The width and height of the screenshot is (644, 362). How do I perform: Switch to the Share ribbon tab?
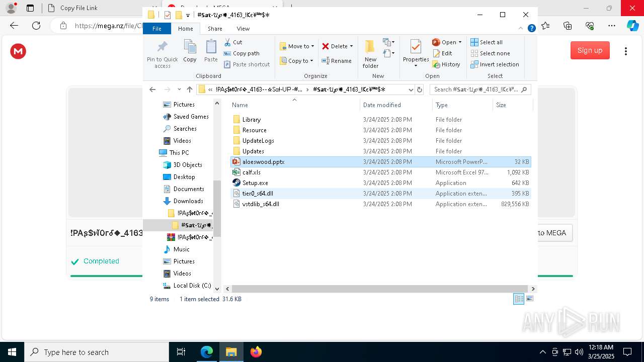(215, 29)
